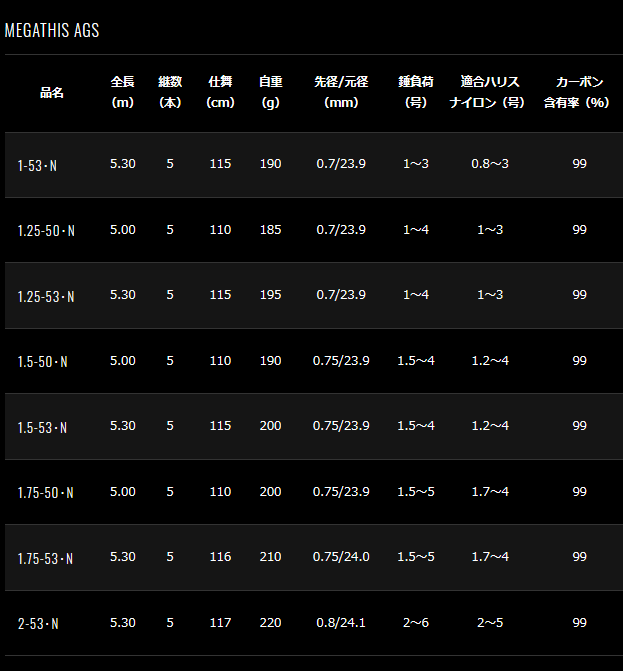Screen dimensions: 623x671
Task: Click the 継数 (本) column header
Action: point(170,92)
